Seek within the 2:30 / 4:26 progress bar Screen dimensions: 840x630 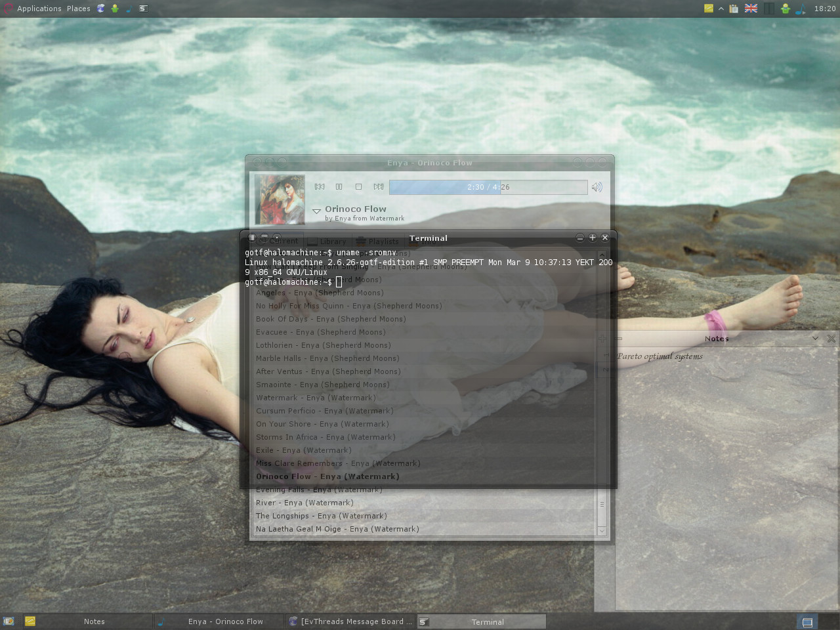click(x=488, y=187)
